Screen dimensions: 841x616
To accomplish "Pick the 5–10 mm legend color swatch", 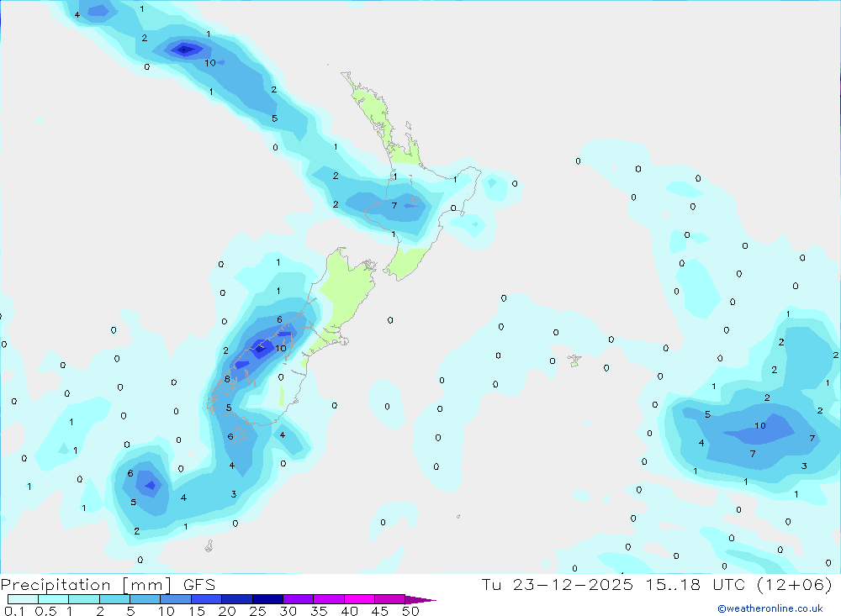I will [x=145, y=599].
